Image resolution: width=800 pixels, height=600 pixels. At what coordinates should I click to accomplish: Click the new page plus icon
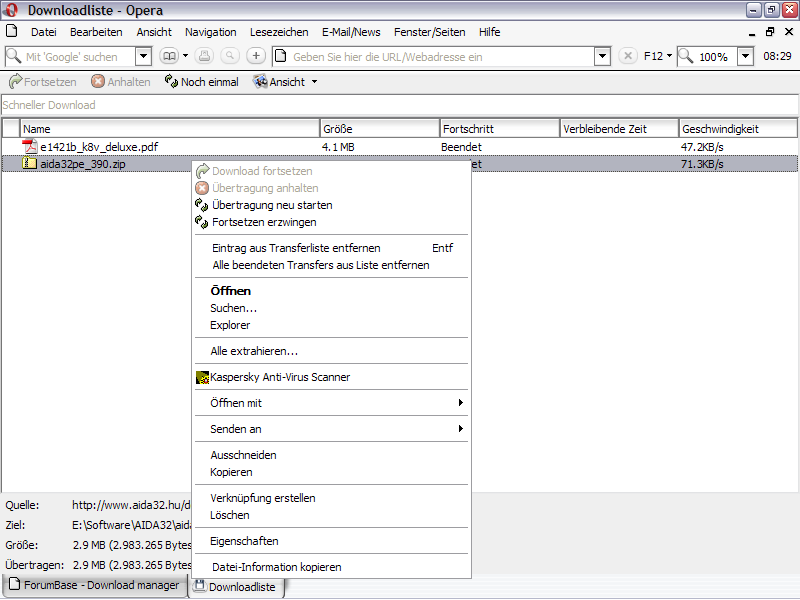click(x=256, y=56)
